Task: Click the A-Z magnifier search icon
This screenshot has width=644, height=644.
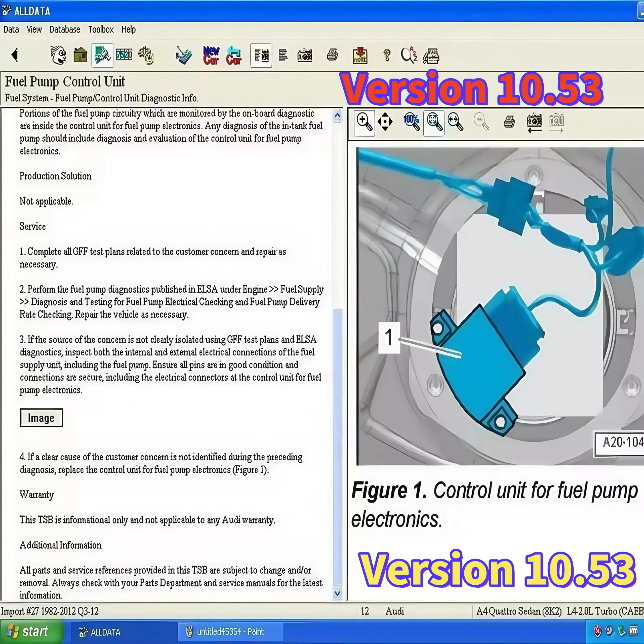Action: [409, 55]
